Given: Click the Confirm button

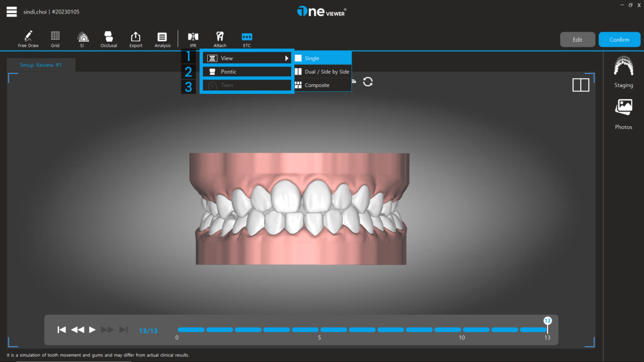Looking at the screenshot, I should pos(619,39).
